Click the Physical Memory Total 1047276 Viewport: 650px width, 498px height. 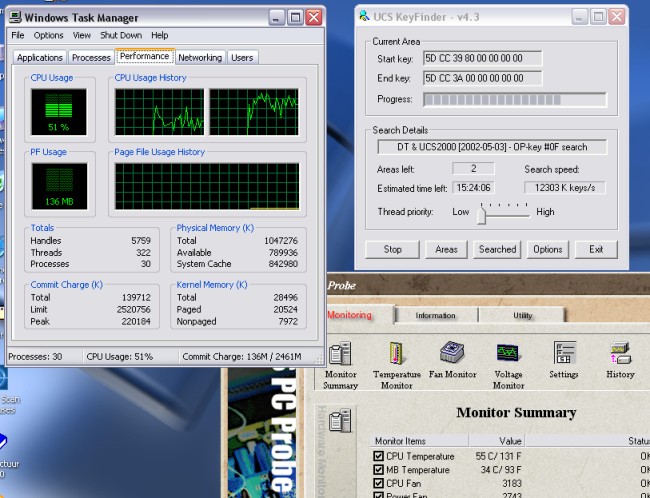click(x=281, y=241)
